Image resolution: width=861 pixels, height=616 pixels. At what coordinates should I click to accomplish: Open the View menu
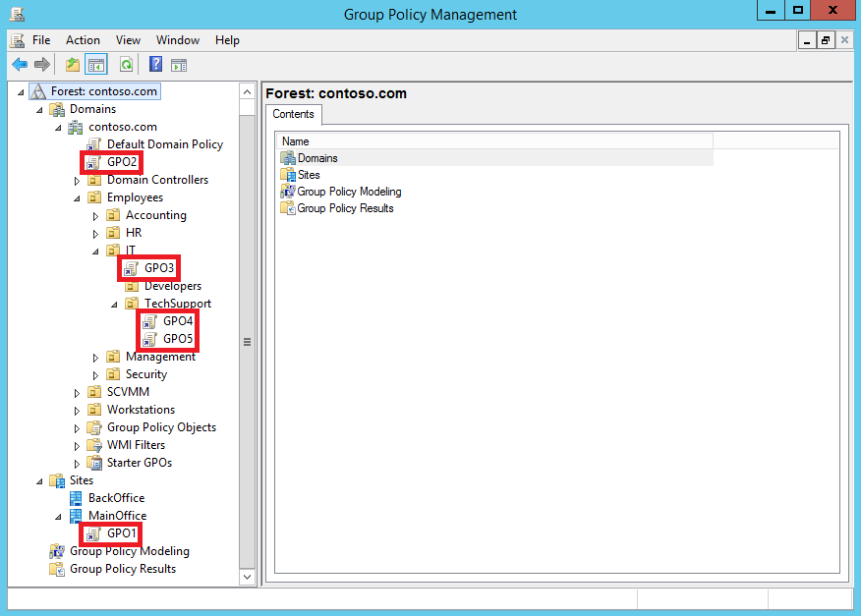[x=128, y=40]
